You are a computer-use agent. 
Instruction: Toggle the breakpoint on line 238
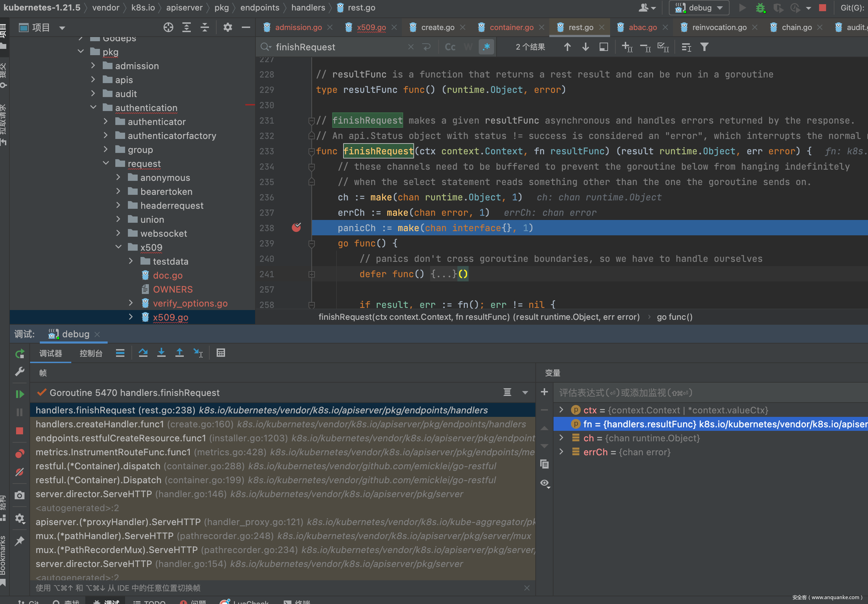pyautogui.click(x=296, y=228)
